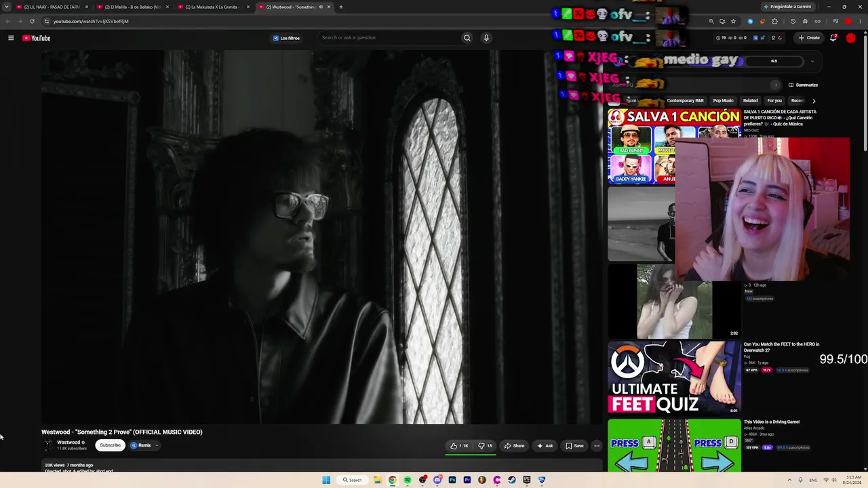Viewport: 868px width, 488px height.
Task: Open 'This Video is a Driving Game!' title
Action: (772, 422)
